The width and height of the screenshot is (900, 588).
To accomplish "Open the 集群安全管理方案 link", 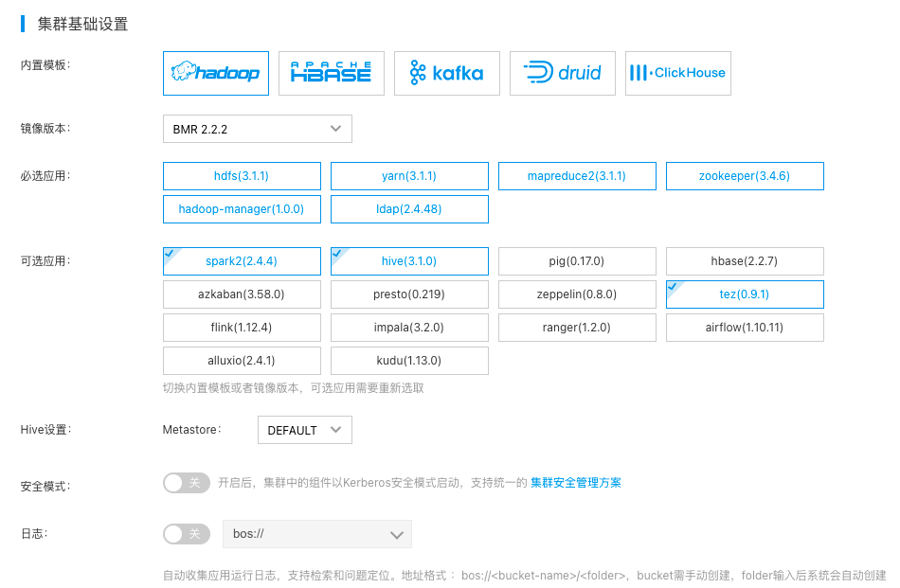I will pos(576,483).
